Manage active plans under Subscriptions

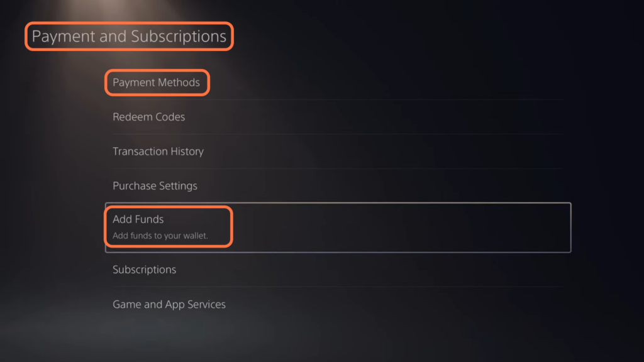[x=338, y=270]
